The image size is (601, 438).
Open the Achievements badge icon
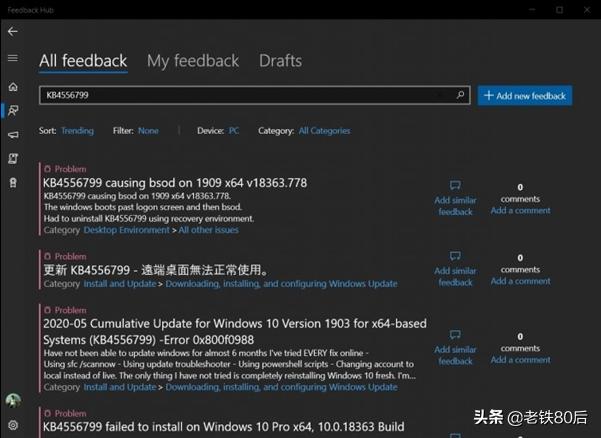13,183
